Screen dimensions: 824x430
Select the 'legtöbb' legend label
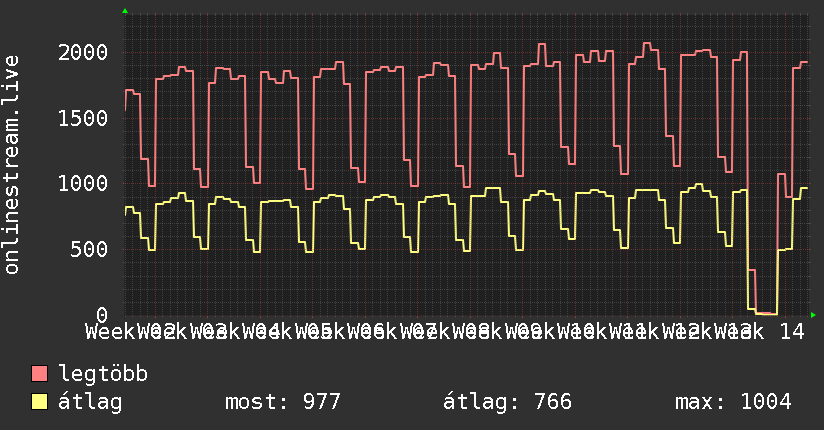(103, 374)
